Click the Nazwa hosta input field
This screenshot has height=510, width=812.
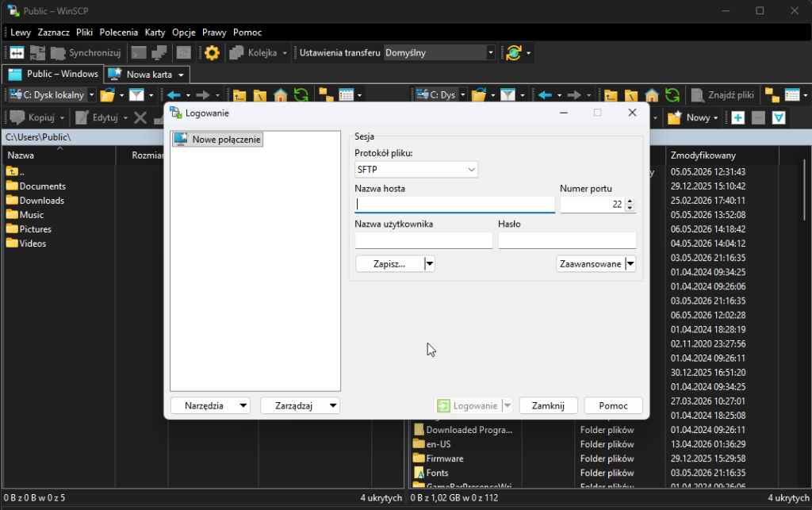(x=454, y=205)
